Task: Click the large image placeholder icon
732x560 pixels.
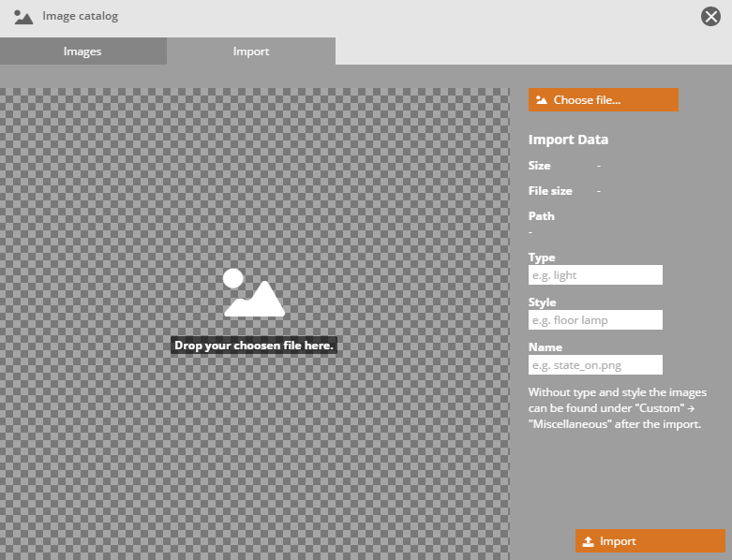Action: (x=253, y=292)
